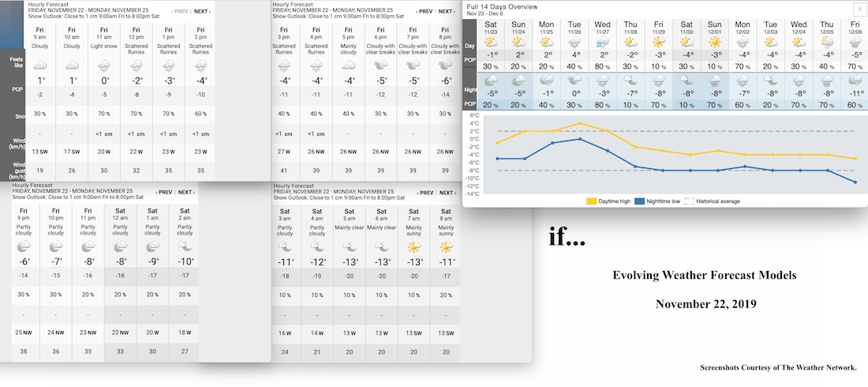
Task: Select the Fri 12/06 daytime weather icon
Action: coord(855,42)
